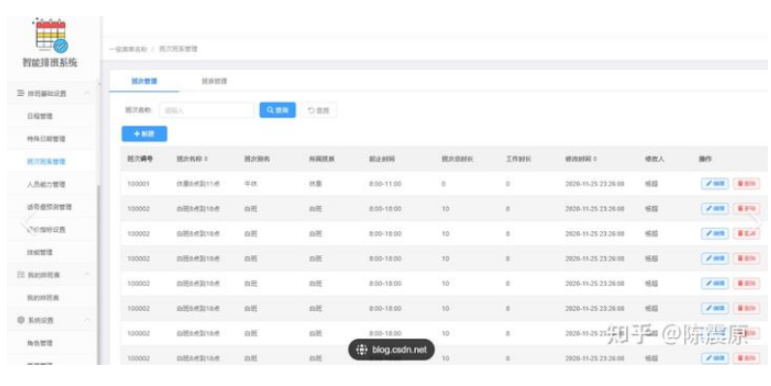
Task: Click the 一级菜单名称 breadcrumb link
Action: click(x=128, y=49)
